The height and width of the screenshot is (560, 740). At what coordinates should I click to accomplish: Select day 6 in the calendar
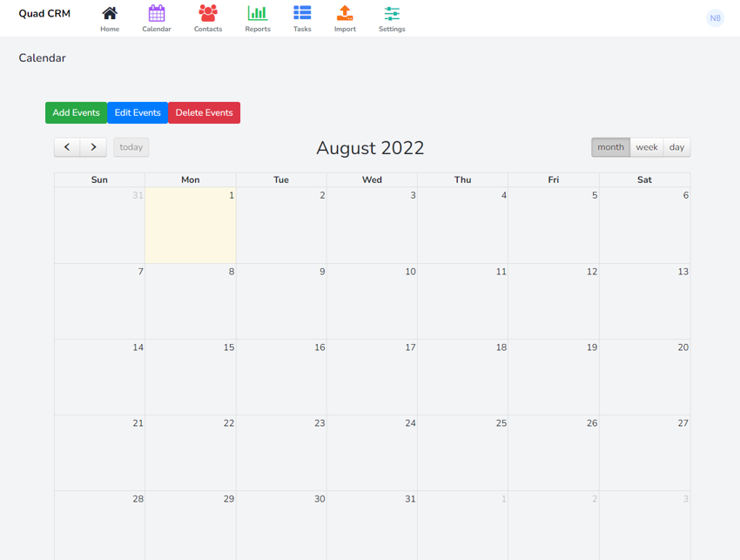click(644, 226)
